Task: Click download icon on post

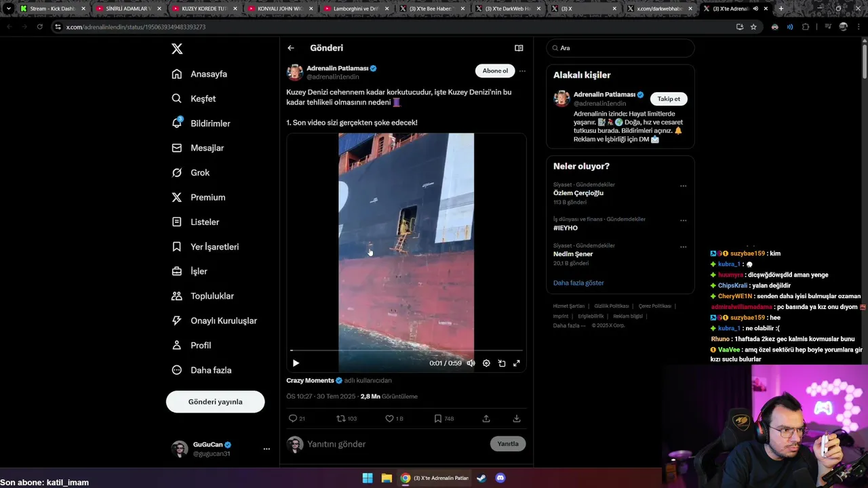Action: (517, 419)
